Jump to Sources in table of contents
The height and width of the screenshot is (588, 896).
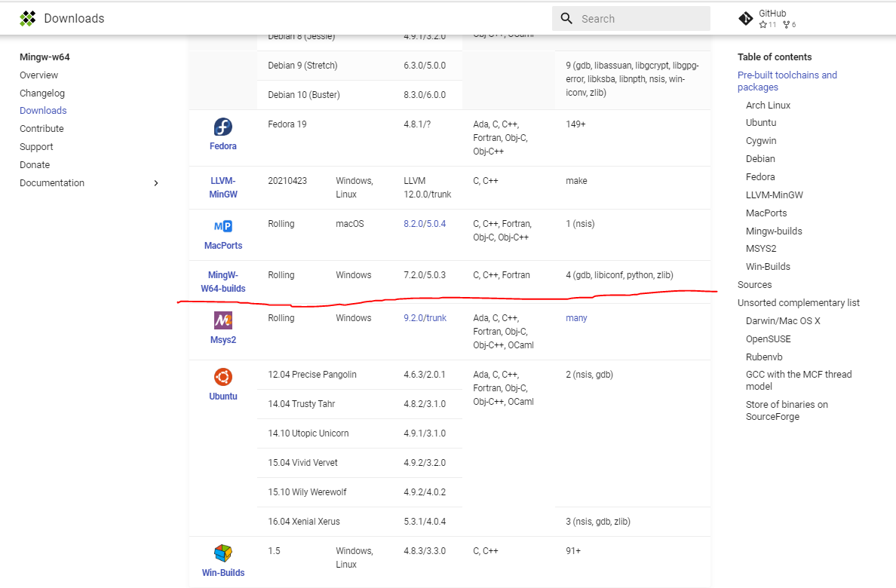coord(754,284)
